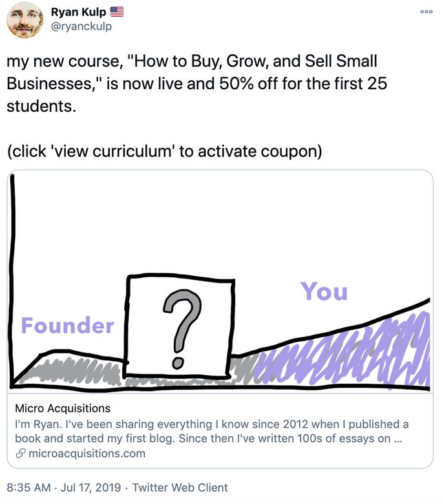Viewport: 442px width, 504px height.
Task: Open the tweet's three-dot more menu
Action: (426, 12)
